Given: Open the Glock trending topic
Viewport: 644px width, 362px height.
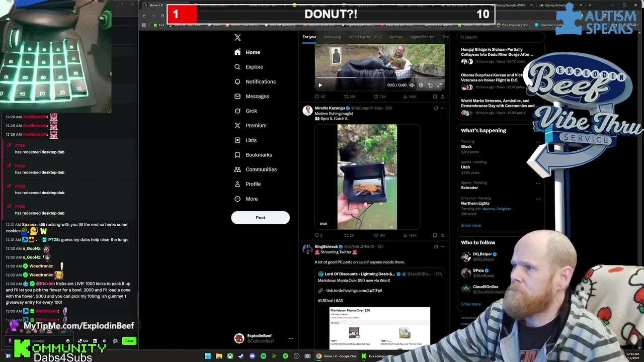Looking at the screenshot, I should click(466, 146).
